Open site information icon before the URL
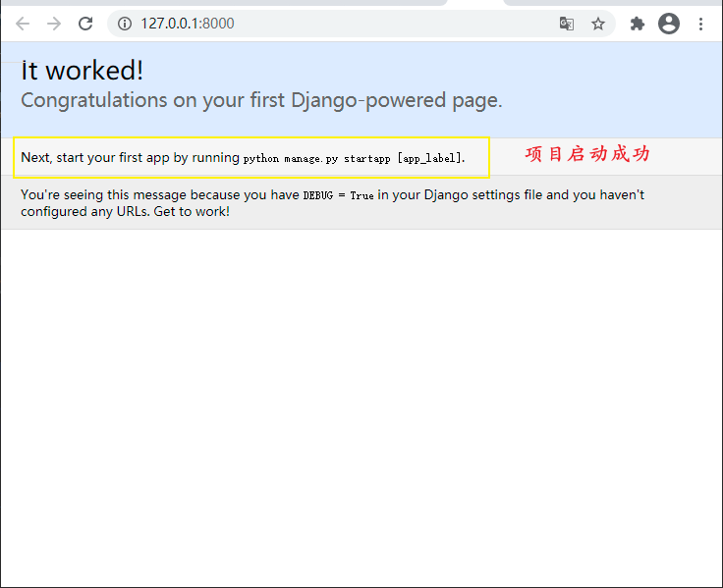Image resolution: width=723 pixels, height=588 pixels. click(x=125, y=24)
